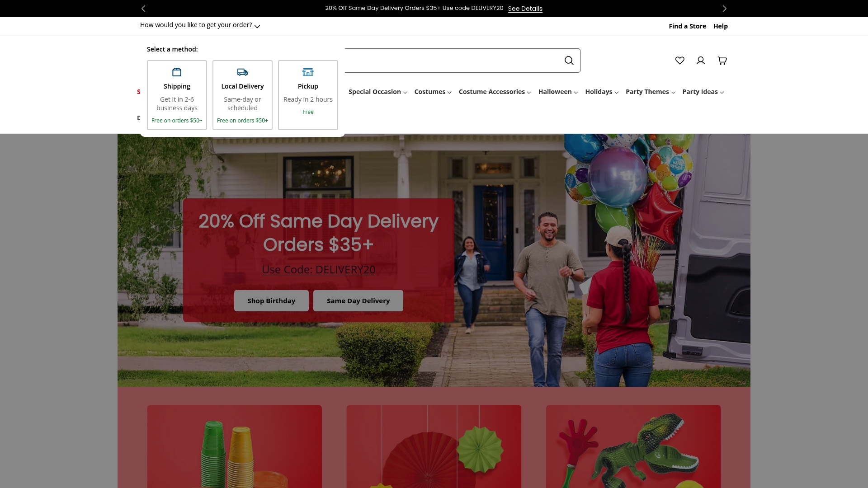Open the account profile icon
Screen dimensions: 868x488
(x=701, y=61)
